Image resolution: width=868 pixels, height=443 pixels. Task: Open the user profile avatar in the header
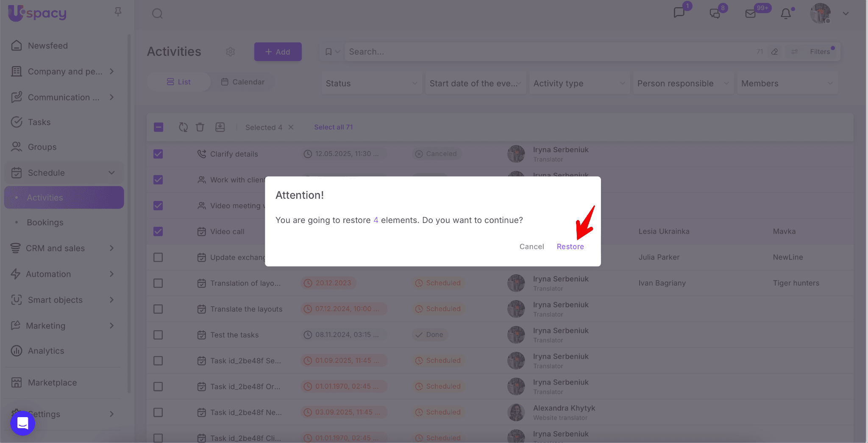[x=820, y=13]
